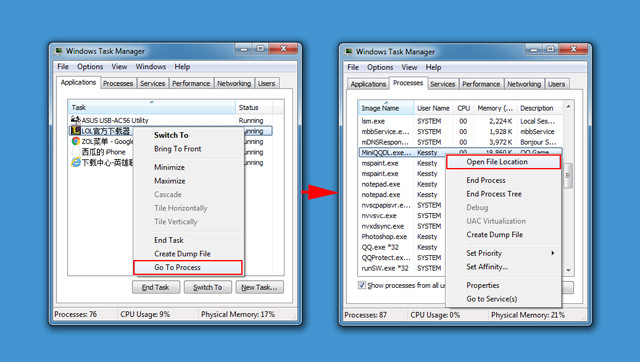Choose Bring To Front in context menu
The image size is (640, 362).
[x=189, y=149]
